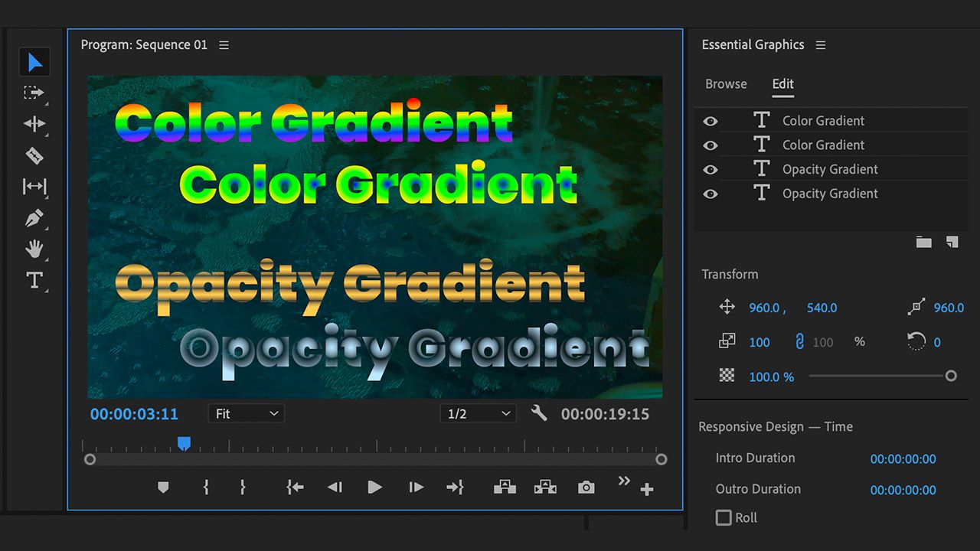
Task: Hide the first Color Gradient layer
Action: (x=710, y=121)
